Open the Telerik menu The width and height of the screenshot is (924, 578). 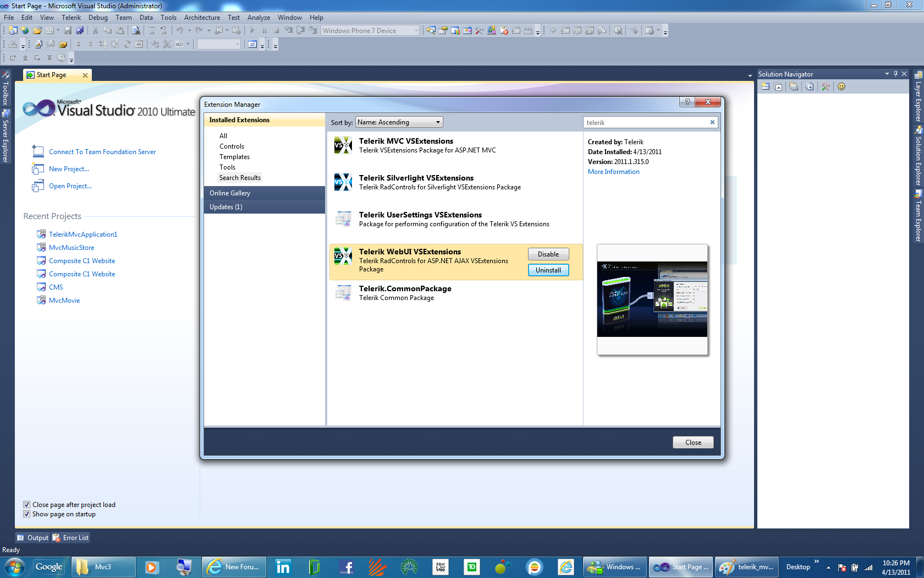[71, 18]
